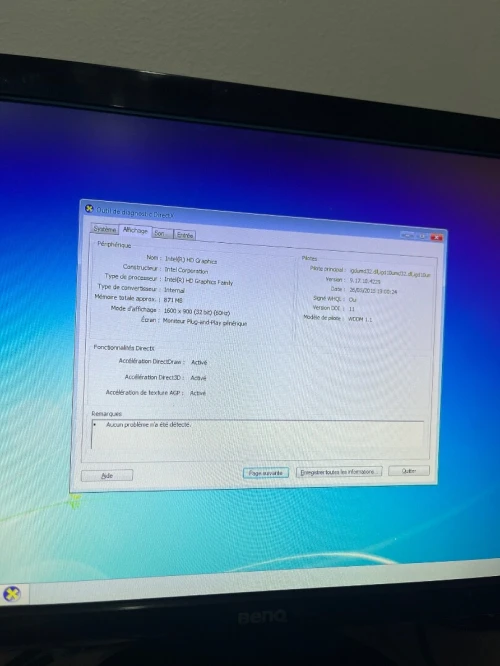This screenshot has width=500, height=666.
Task: Close the DirectX diagnostic window
Action: (436, 237)
